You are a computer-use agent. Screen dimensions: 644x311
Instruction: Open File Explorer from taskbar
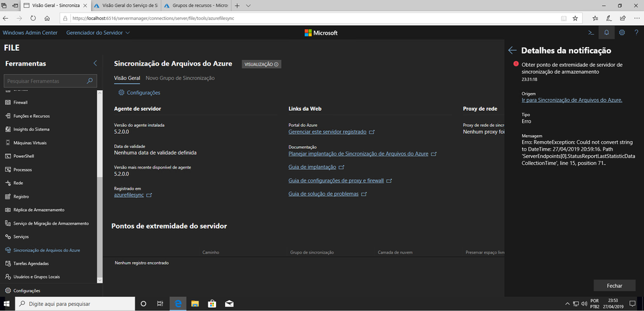(x=195, y=304)
